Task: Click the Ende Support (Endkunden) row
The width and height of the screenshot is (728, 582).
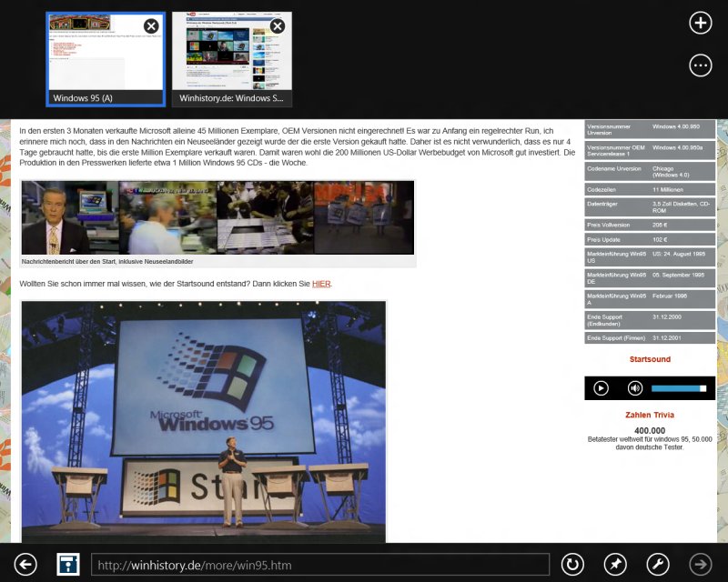Action: 650,320
